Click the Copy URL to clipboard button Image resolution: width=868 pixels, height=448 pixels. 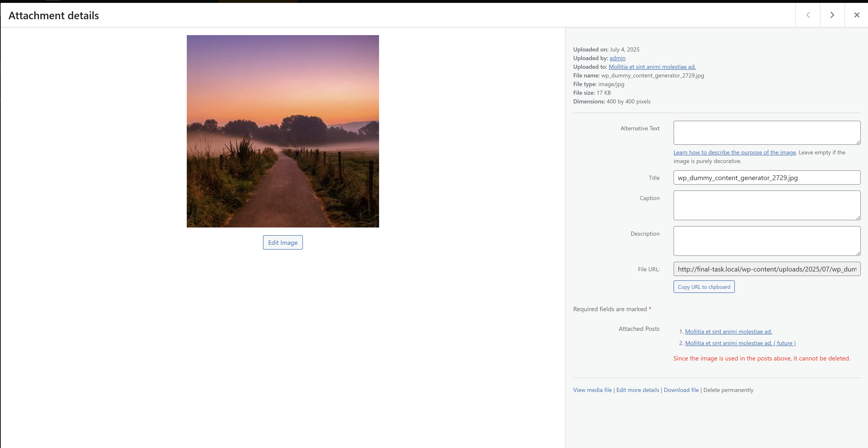(704, 287)
